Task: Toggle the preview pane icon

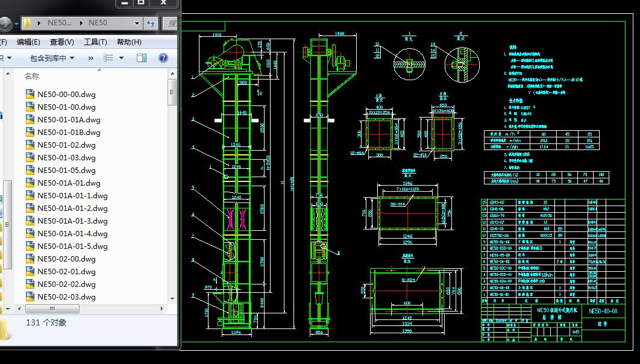Action: tap(142, 58)
